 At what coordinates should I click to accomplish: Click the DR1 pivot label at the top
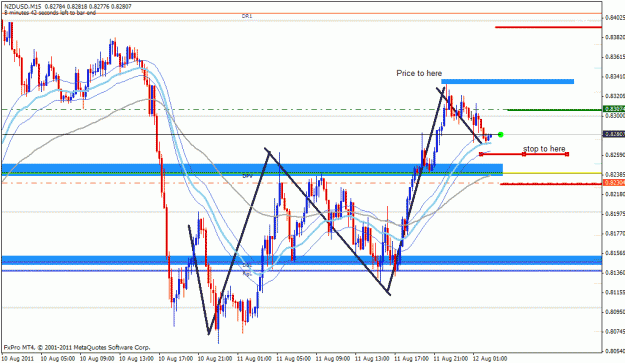pos(247,16)
